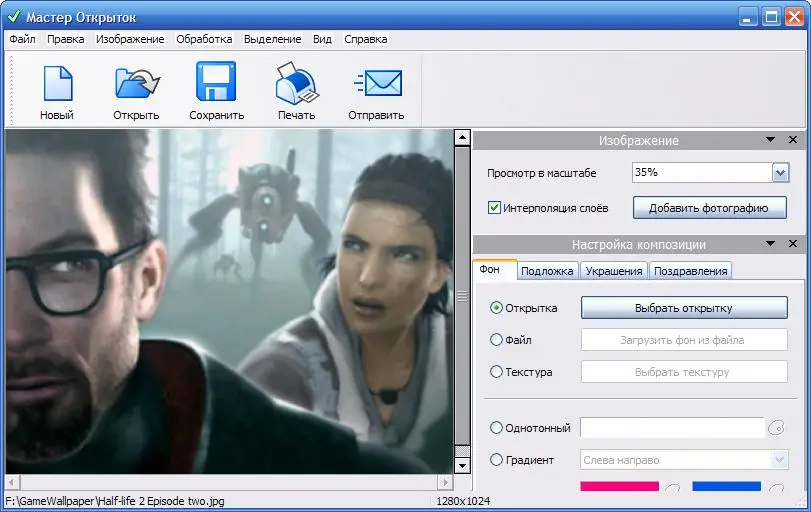Click Выбрать текстуру button
The height and width of the screenshot is (512, 811).
pyautogui.click(x=684, y=372)
